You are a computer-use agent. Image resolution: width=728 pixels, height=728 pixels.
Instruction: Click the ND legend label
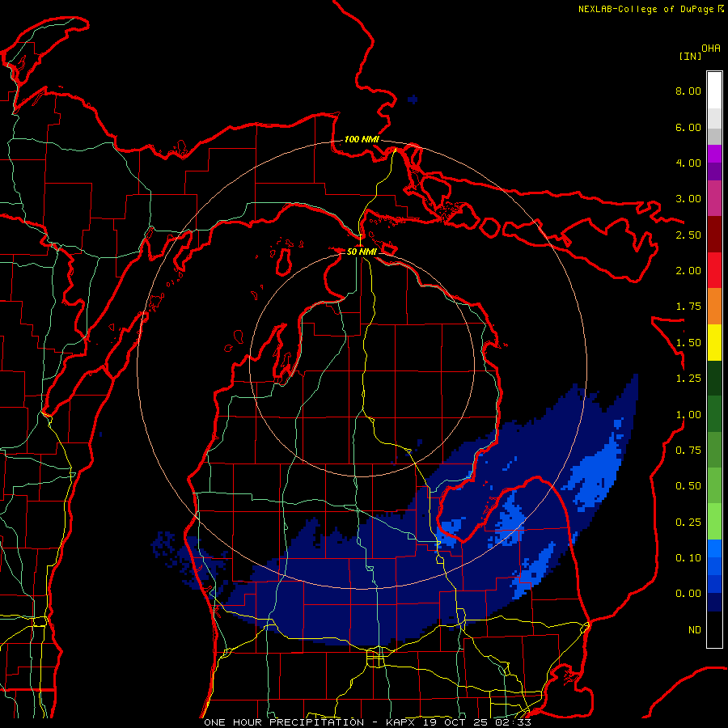tap(695, 630)
